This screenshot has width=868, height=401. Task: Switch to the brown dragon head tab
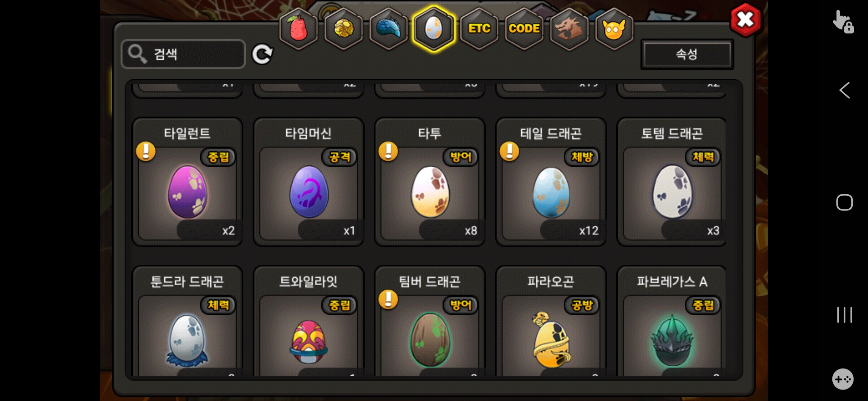coord(569,29)
